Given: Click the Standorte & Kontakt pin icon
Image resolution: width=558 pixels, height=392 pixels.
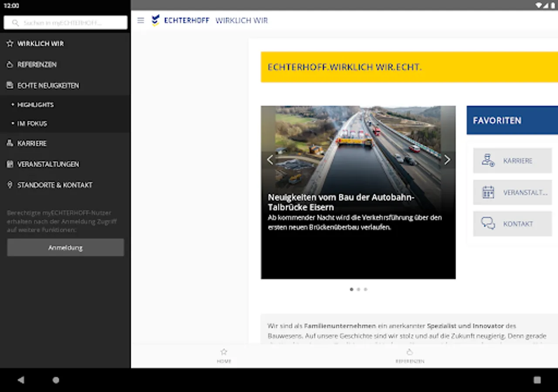Looking at the screenshot, I should (10, 185).
